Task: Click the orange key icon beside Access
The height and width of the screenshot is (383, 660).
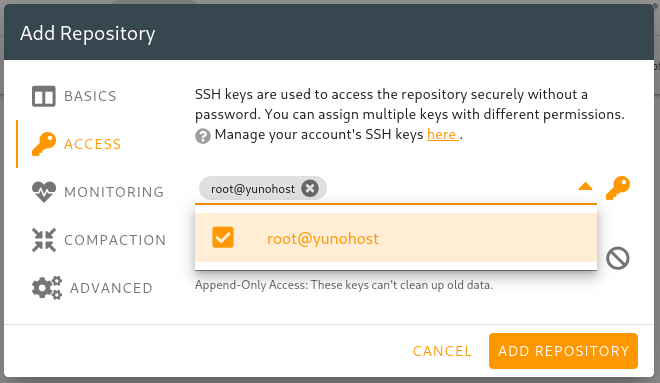Action: click(44, 144)
